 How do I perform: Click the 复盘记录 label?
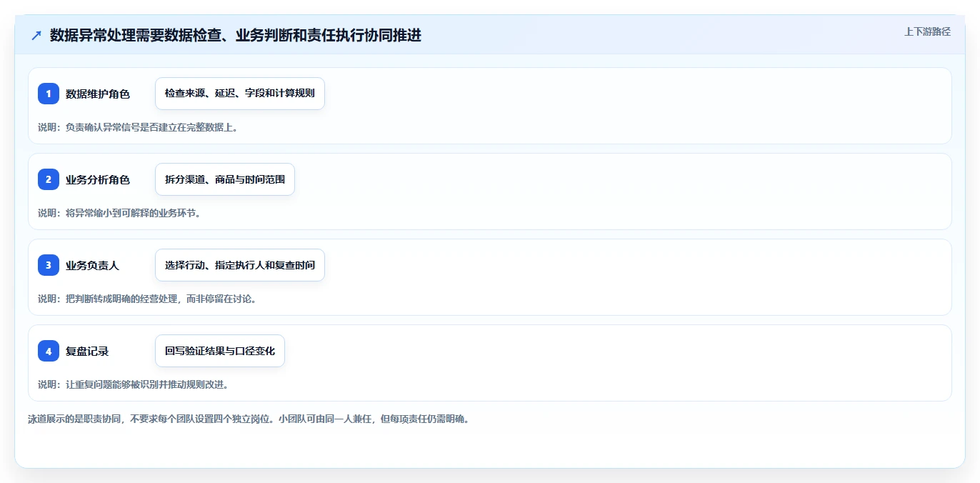[x=87, y=351]
